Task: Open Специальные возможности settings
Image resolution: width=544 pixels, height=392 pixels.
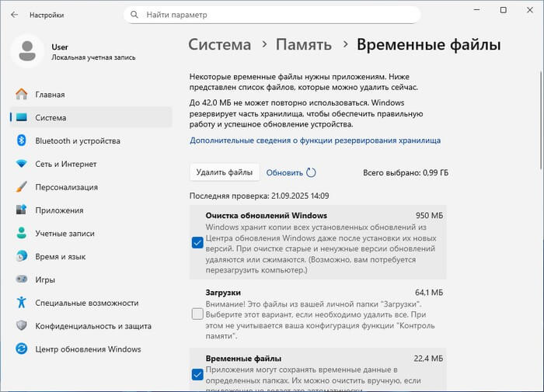Action: point(91,303)
